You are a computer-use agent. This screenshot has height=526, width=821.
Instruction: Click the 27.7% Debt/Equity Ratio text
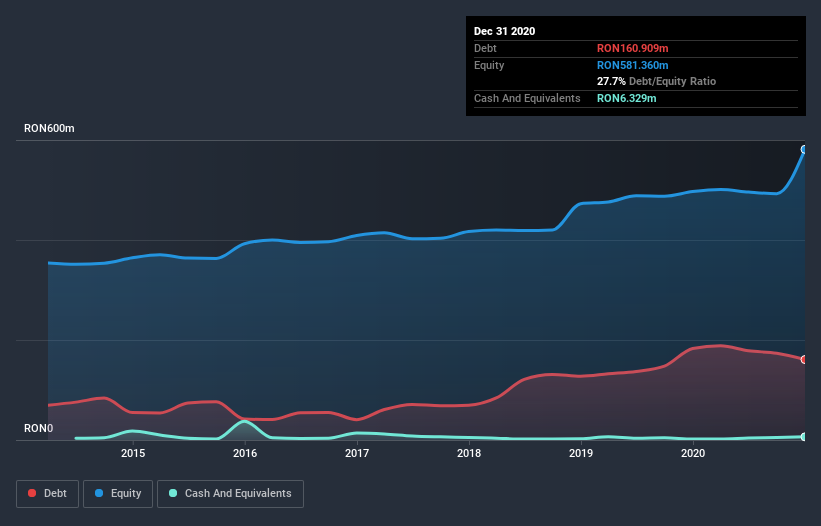coord(657,81)
